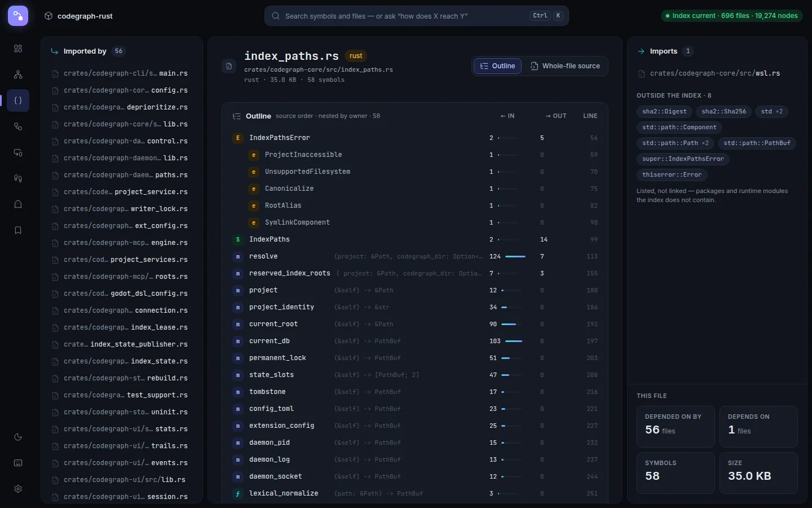Click the thiserror::Error external tag

point(672,175)
